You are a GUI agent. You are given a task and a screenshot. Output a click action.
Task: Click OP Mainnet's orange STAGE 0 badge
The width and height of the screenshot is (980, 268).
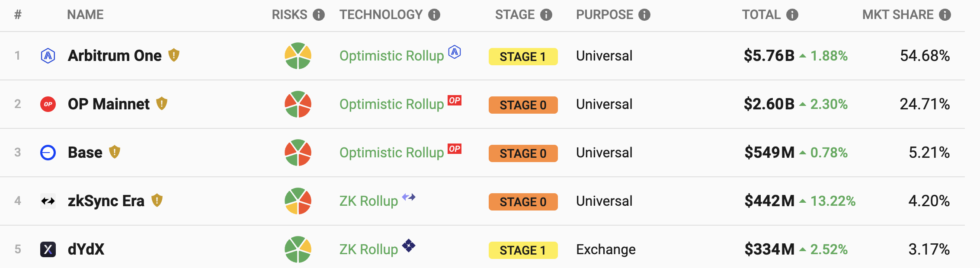pos(523,105)
